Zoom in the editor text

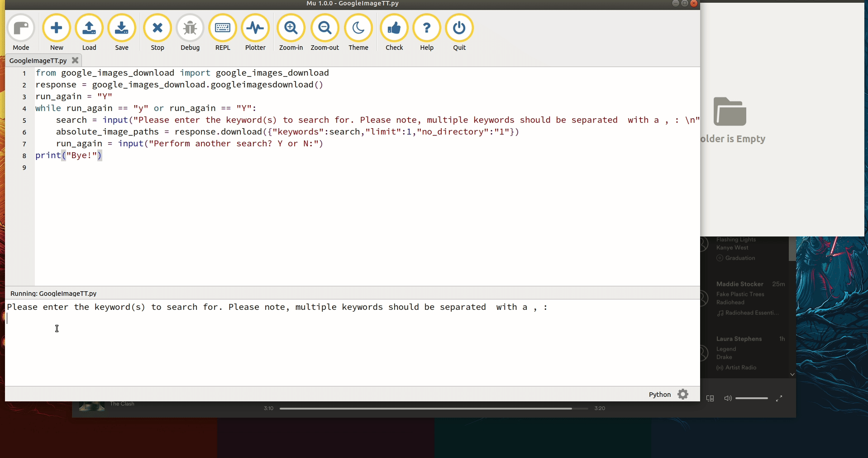(291, 32)
